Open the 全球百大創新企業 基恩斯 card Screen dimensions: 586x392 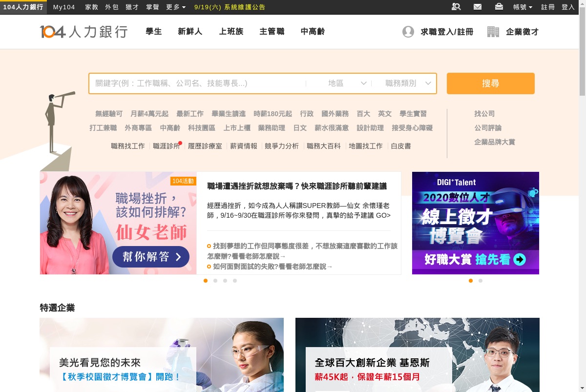click(x=418, y=355)
